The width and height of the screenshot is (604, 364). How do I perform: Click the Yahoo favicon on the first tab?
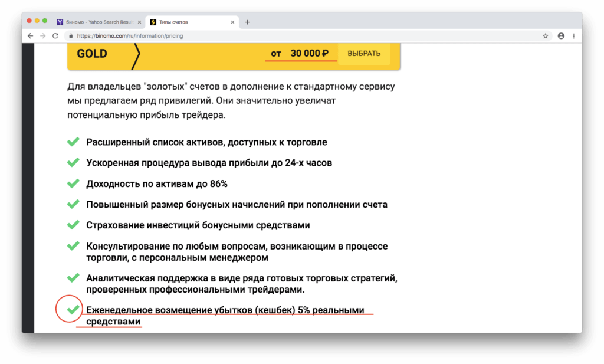(60, 21)
